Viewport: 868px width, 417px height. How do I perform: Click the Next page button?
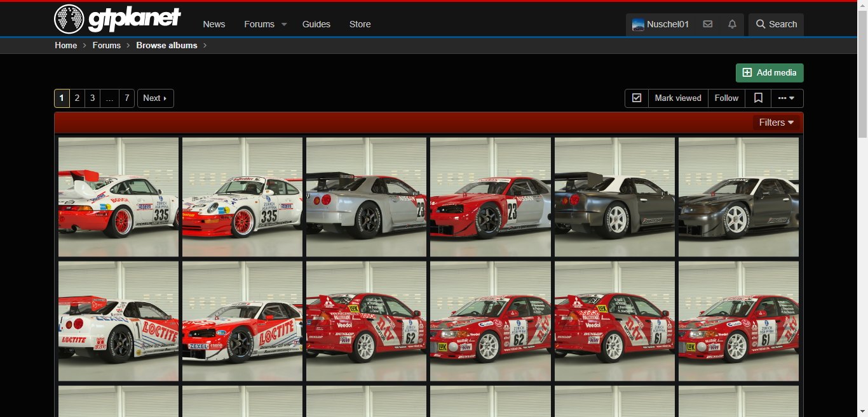[x=155, y=98]
